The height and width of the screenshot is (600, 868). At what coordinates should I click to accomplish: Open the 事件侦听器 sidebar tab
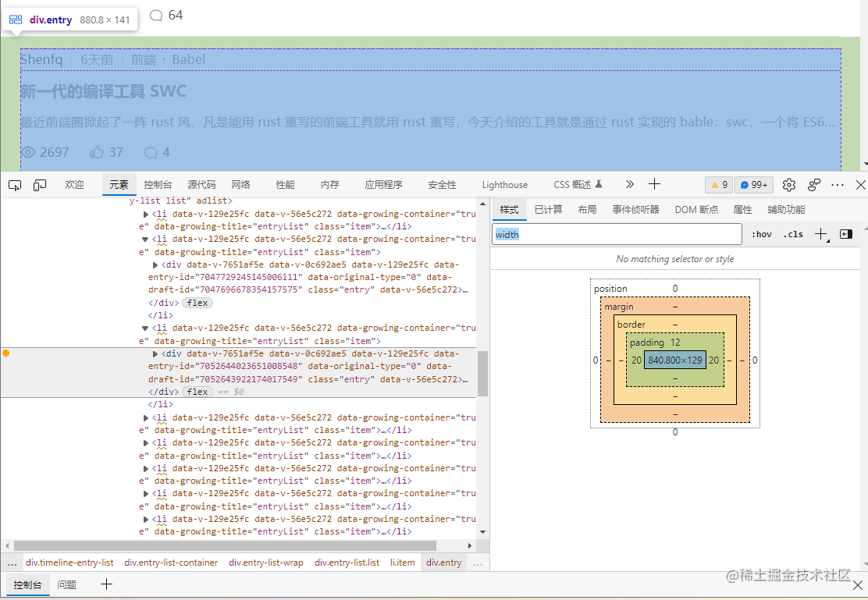pos(635,210)
